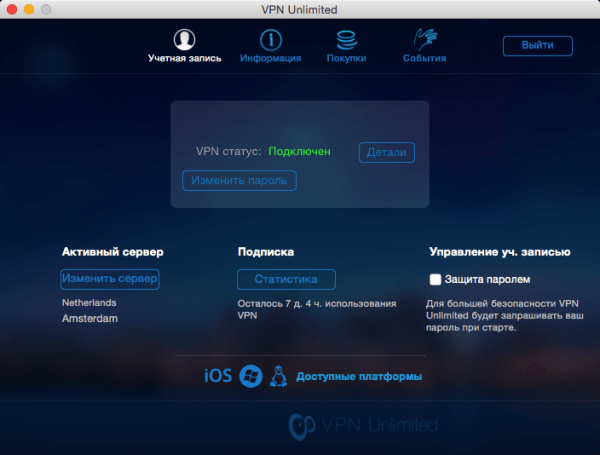Open the Учетная запись profile icon

point(184,39)
